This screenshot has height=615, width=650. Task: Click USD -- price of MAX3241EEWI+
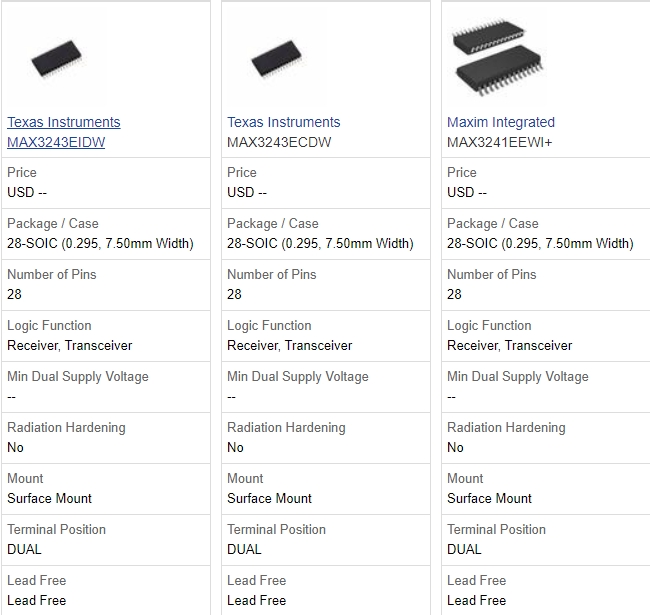467,192
